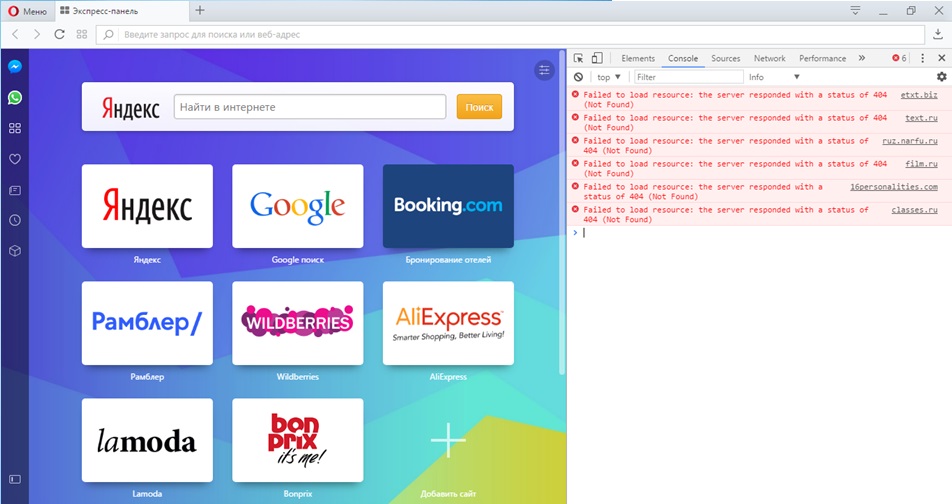Viewport: 952px width, 504px height.
Task: Expand more DevTools tabs with chevrons
Action: [862, 58]
